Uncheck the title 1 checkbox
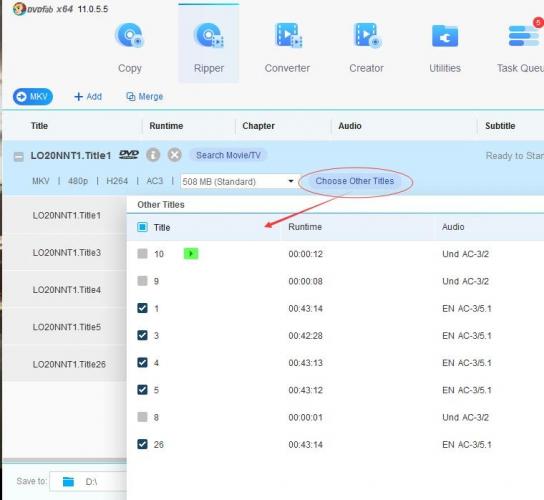This screenshot has width=544, height=500. (142, 308)
